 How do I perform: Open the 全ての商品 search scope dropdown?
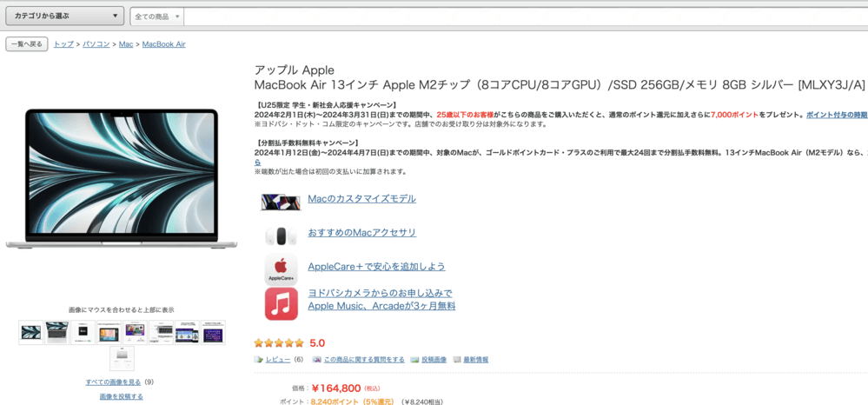click(157, 17)
